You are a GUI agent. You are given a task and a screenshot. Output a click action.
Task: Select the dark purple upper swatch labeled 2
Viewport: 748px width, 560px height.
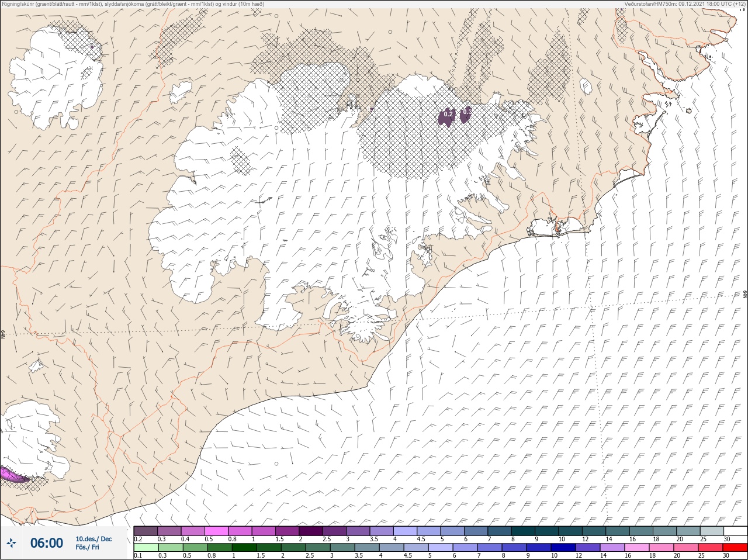click(311, 531)
